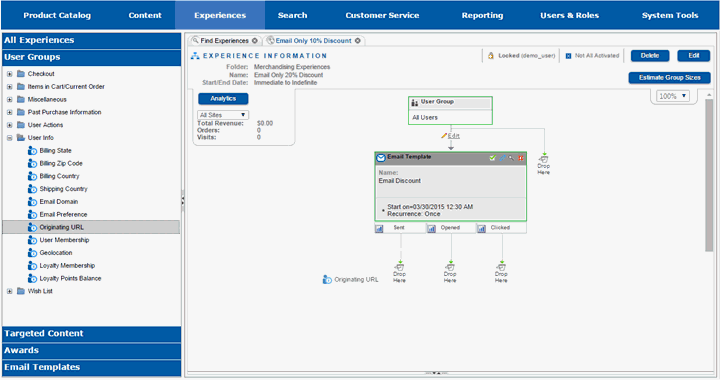Select Billing Country in the tree
720x380 pixels.
(59, 176)
